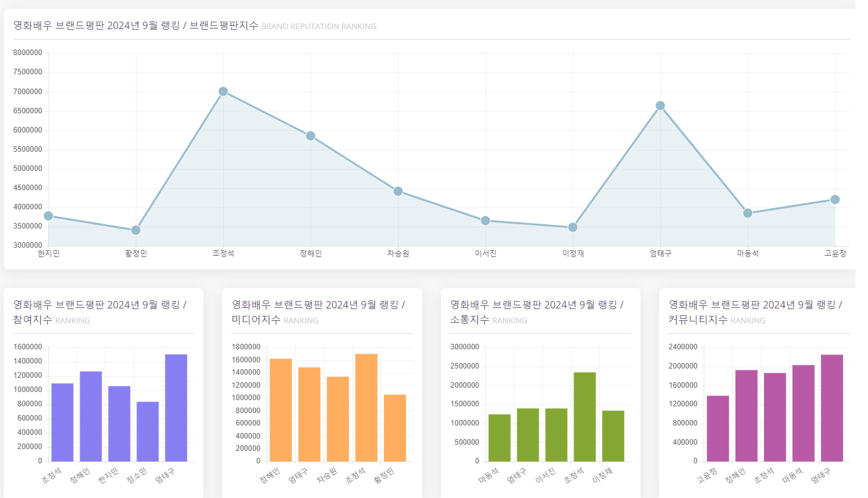Image resolution: width=868 pixels, height=498 pixels.
Task: Click the 엄태구 data point on line chart
Action: 660,106
